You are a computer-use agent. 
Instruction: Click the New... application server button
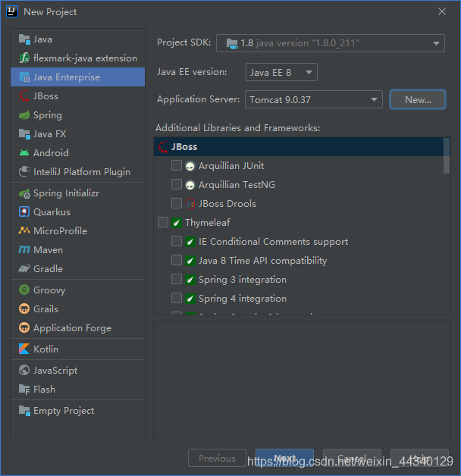pyautogui.click(x=418, y=99)
